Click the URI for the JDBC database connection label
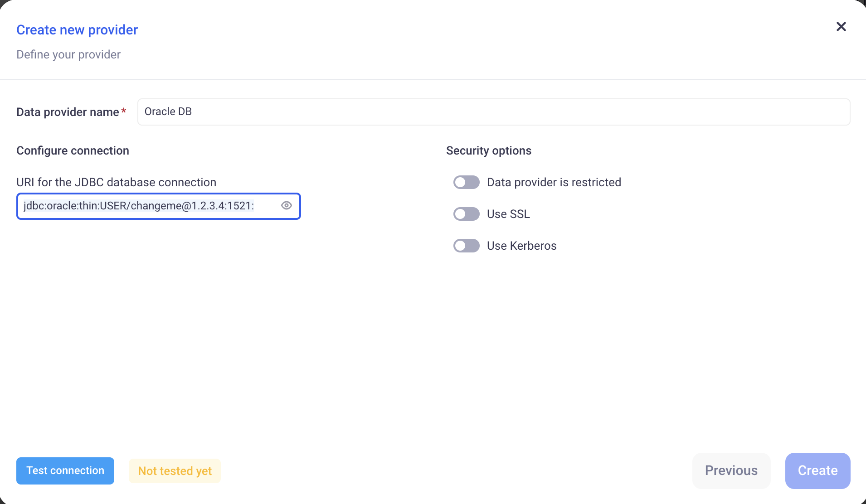The width and height of the screenshot is (866, 504). (116, 182)
